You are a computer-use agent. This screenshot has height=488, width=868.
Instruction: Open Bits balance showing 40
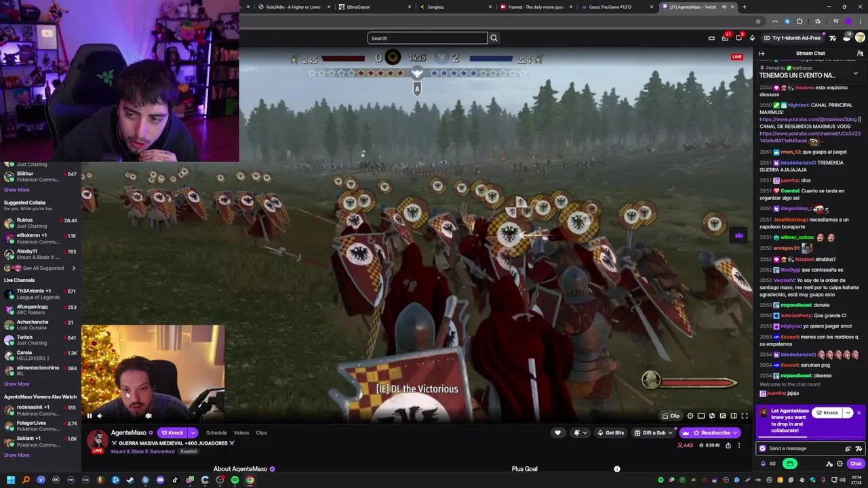tap(768, 464)
